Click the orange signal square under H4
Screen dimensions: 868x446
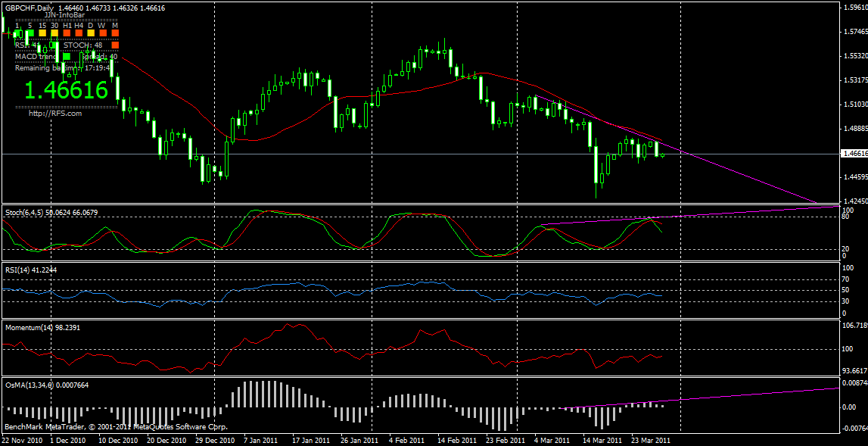click(x=79, y=33)
